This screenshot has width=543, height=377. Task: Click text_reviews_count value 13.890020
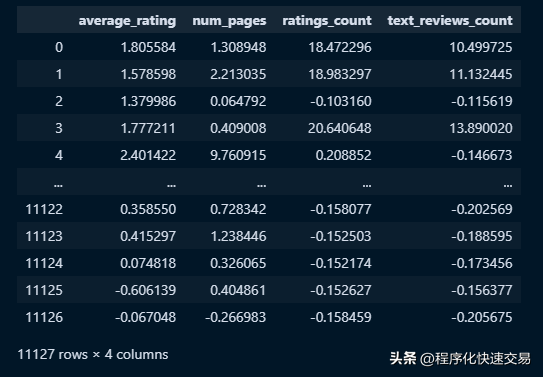click(x=481, y=128)
